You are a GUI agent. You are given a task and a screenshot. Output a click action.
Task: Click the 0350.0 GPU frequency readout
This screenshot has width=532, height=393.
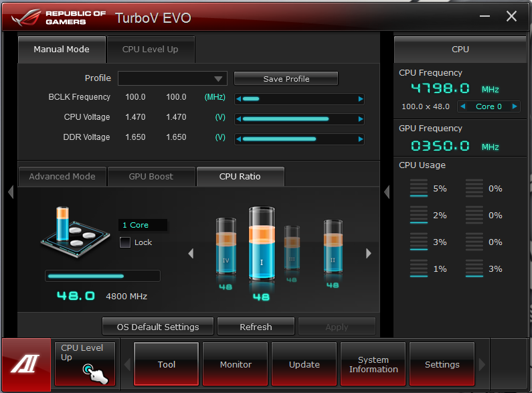click(440, 146)
